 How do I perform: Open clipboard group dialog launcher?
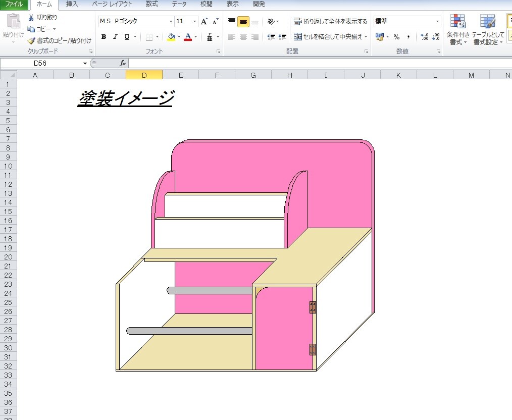pos(90,51)
